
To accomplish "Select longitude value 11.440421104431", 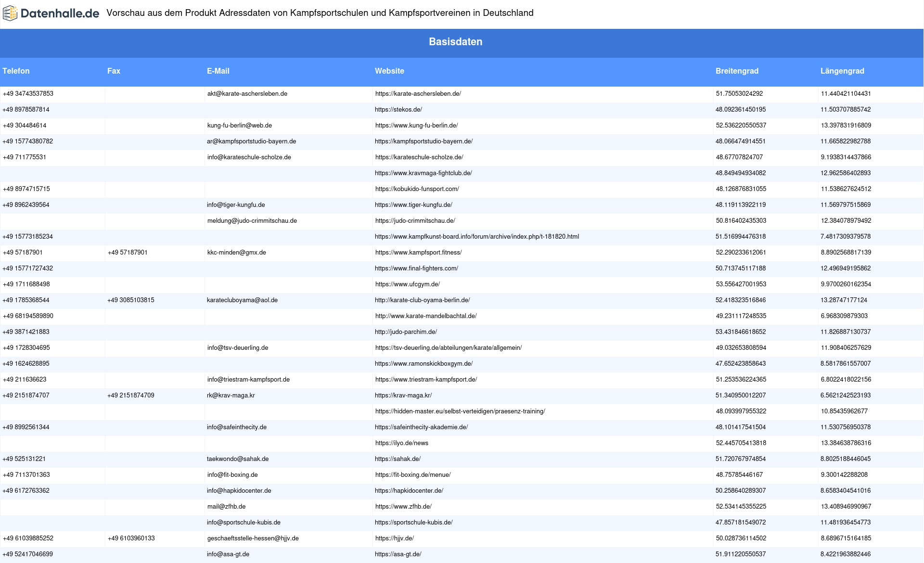I will tap(846, 94).
